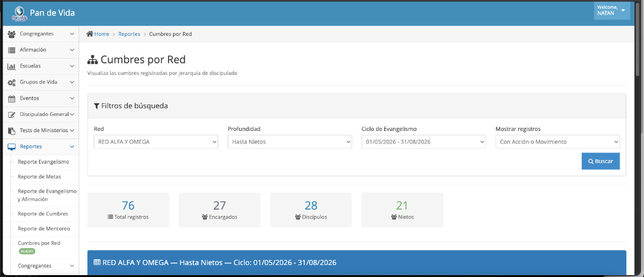Click the Pan de Vida header title
Image resolution: width=644 pixels, height=277 pixels.
click(x=52, y=13)
